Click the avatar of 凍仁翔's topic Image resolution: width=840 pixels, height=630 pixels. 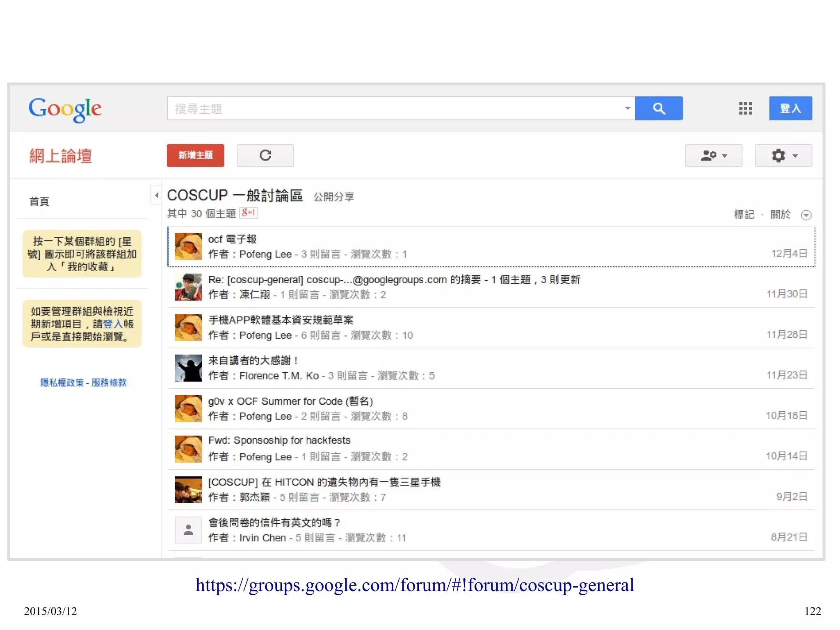coord(188,287)
